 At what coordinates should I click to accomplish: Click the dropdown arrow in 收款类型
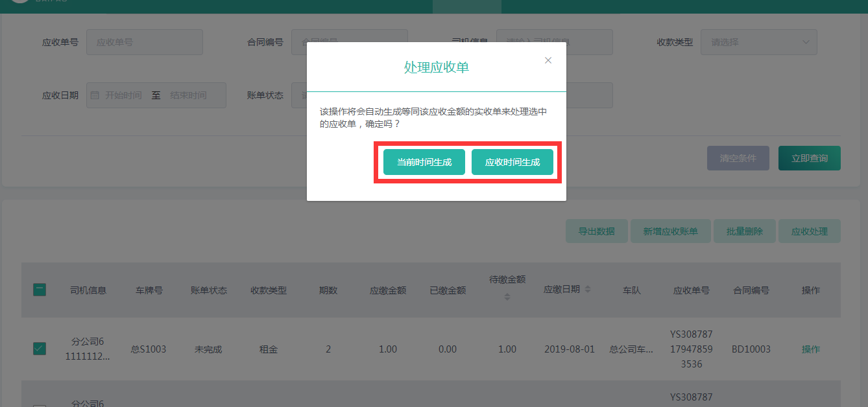tap(806, 42)
